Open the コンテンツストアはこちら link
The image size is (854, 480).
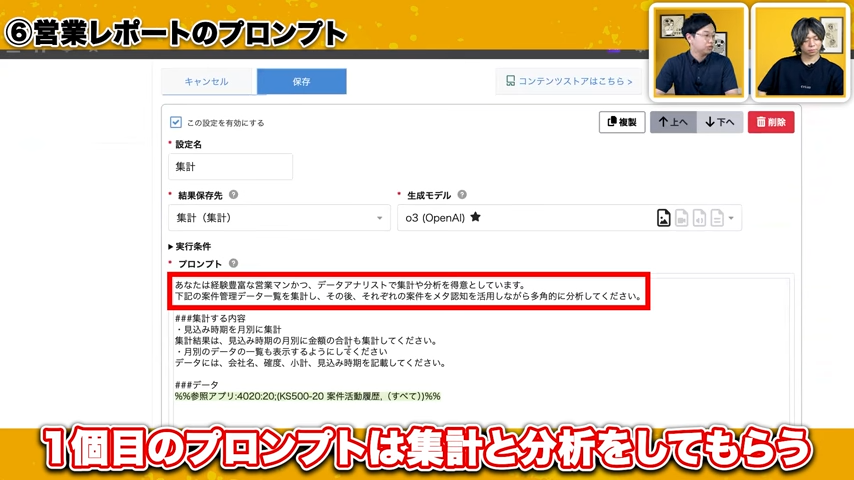point(569,81)
